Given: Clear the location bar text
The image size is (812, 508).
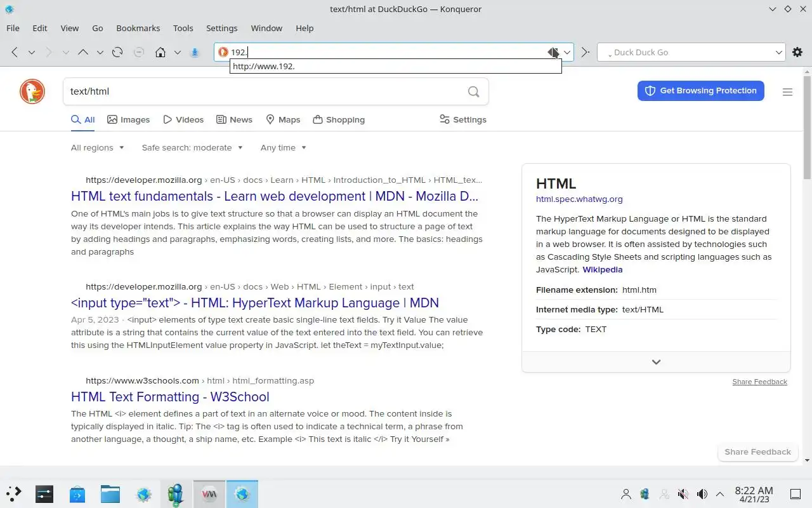Looking at the screenshot, I should pyautogui.click(x=553, y=52).
